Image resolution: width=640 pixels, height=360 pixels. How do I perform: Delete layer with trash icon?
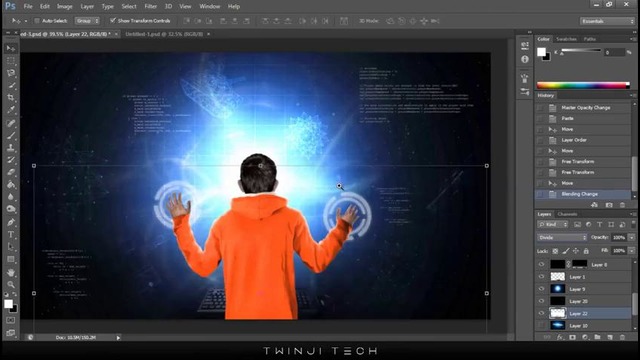(622, 337)
